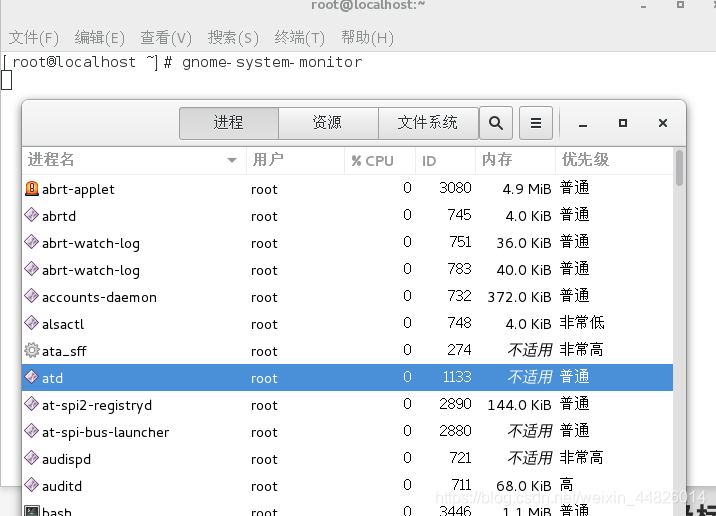Image resolution: width=716 pixels, height=516 pixels.
Task: Select the highlighted atd process name
Action: (x=53, y=378)
